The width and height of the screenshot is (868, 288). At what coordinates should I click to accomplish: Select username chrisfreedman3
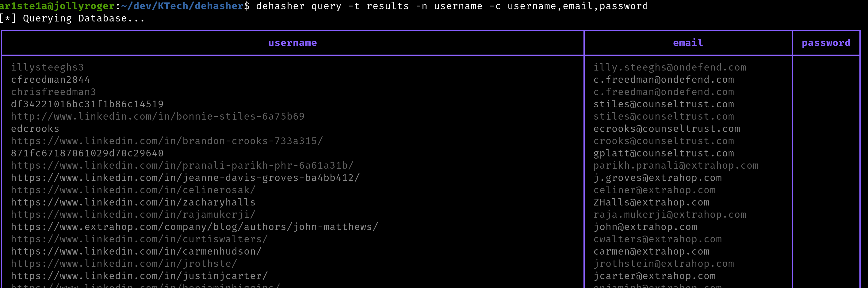54,92
